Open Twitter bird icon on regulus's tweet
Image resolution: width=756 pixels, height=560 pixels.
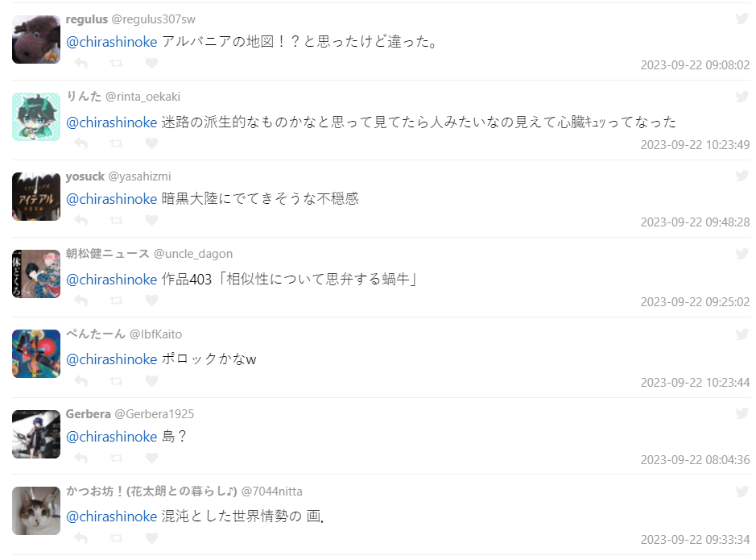742,19
